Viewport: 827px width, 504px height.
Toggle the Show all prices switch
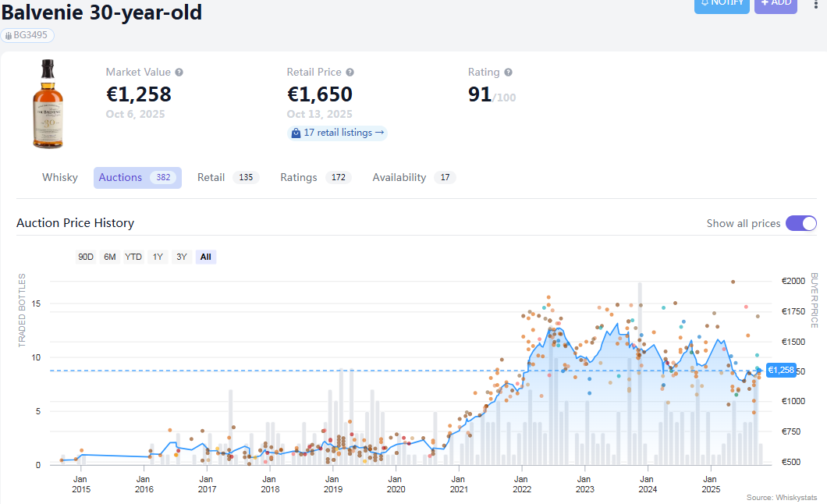800,223
